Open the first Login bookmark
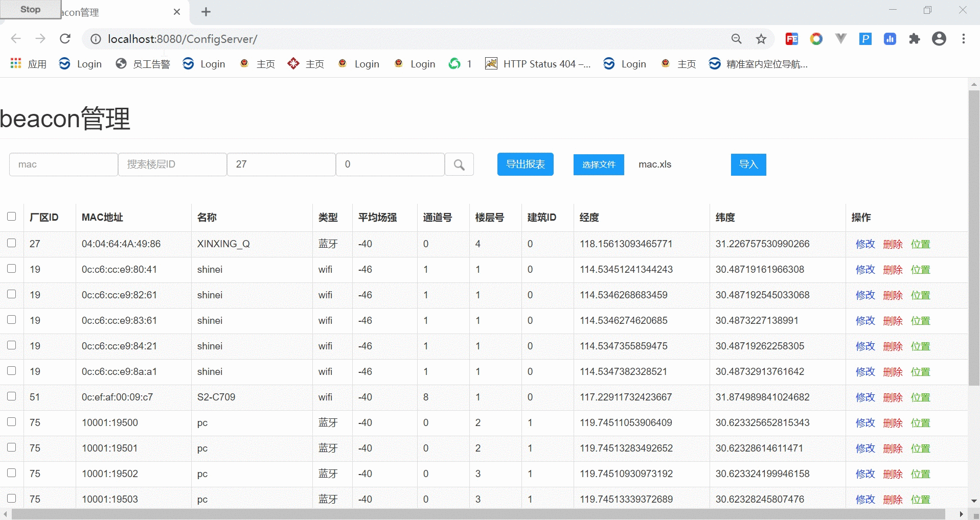 coord(80,64)
